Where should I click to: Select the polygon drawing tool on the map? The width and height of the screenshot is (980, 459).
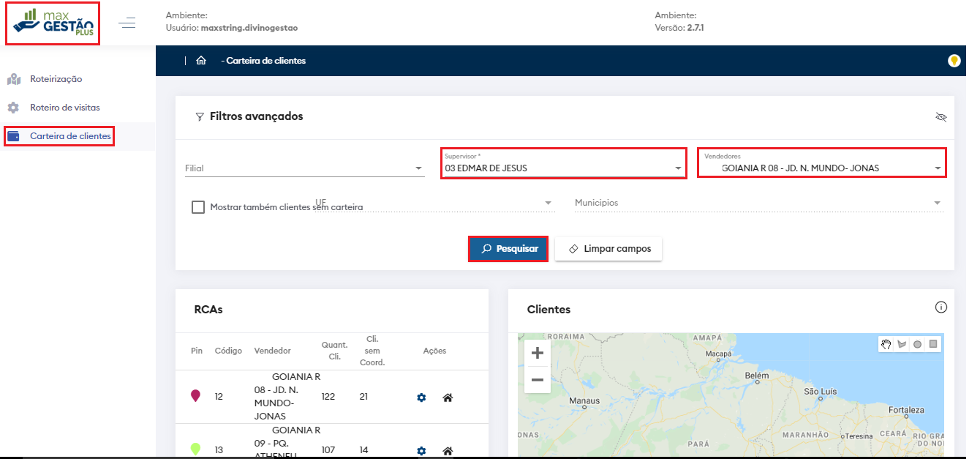(x=902, y=344)
